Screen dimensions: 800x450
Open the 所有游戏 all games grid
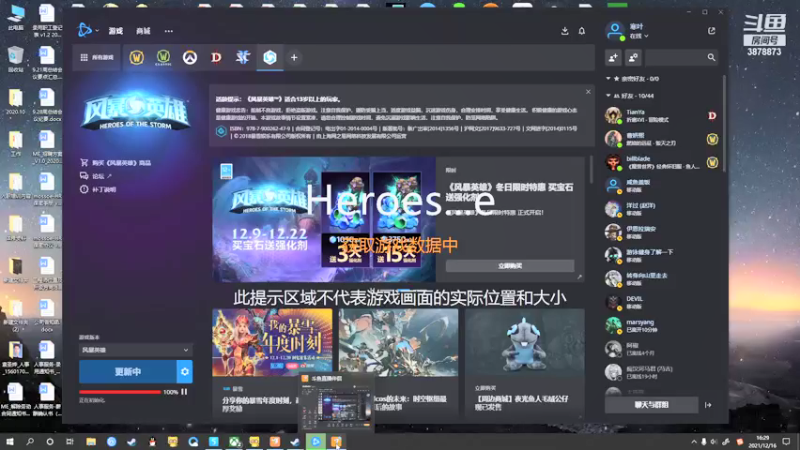[x=97, y=58]
